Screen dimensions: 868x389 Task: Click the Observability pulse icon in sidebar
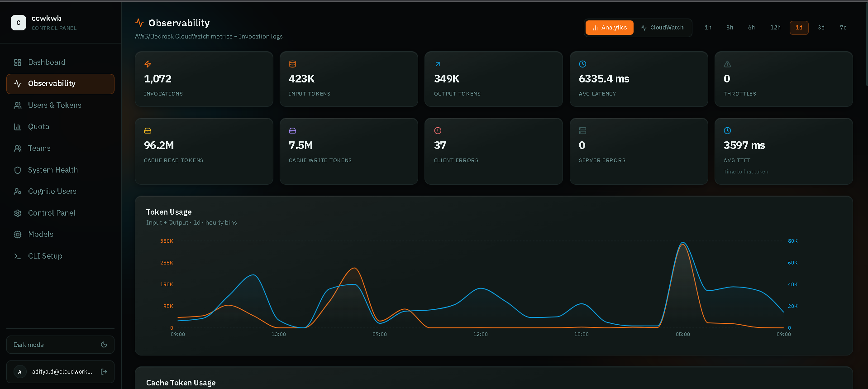point(18,84)
